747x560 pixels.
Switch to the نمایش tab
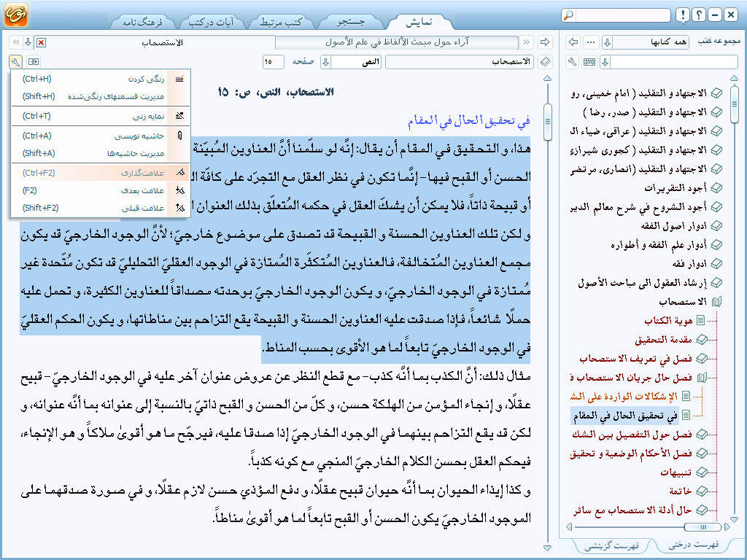coord(419,21)
